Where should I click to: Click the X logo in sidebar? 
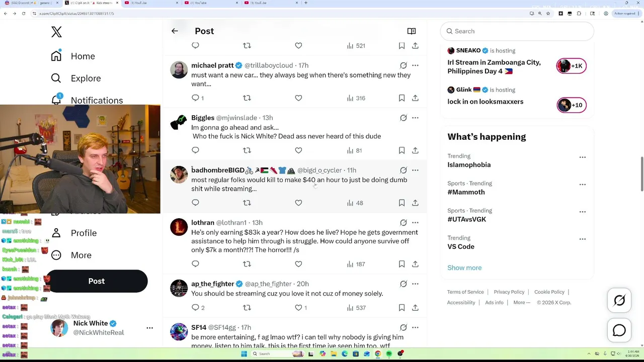(x=56, y=32)
